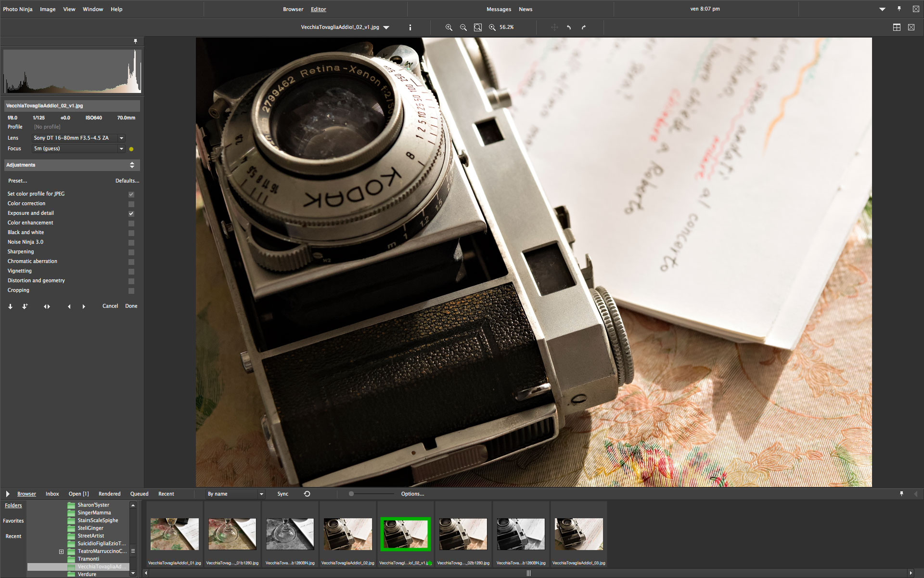This screenshot has height=578, width=924.
Task: Click the pan crosshair icon in toolbar
Action: click(554, 27)
